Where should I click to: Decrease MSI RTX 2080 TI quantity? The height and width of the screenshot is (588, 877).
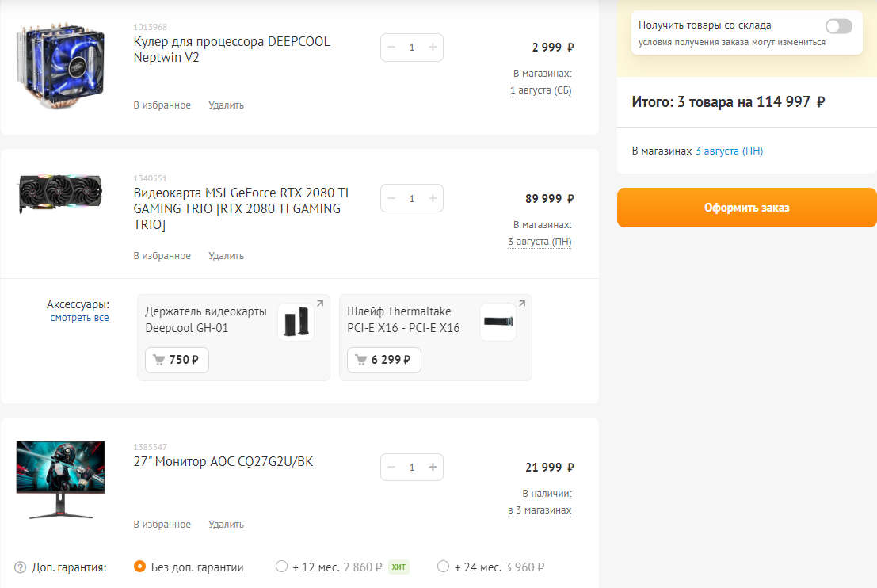click(391, 198)
